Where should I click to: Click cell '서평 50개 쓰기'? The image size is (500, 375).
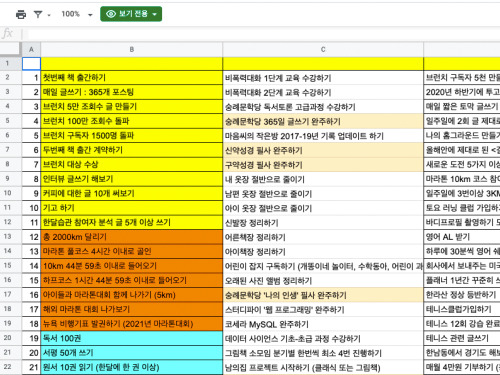click(132, 353)
